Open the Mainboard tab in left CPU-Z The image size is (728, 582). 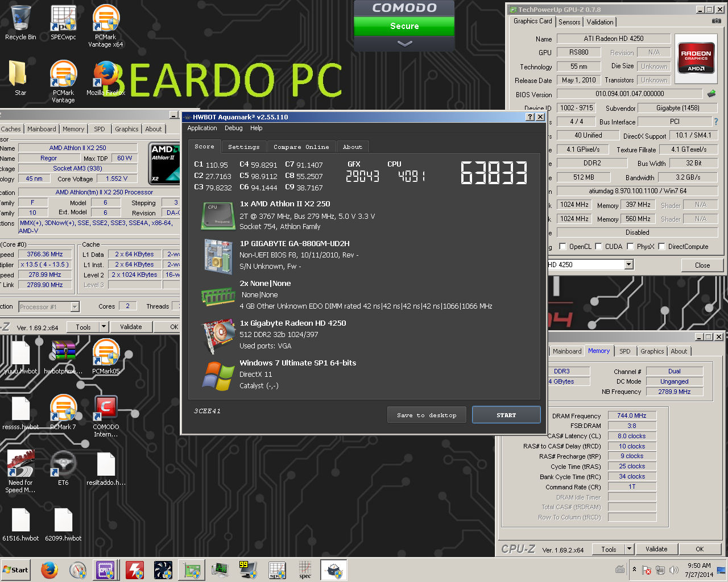tap(42, 129)
